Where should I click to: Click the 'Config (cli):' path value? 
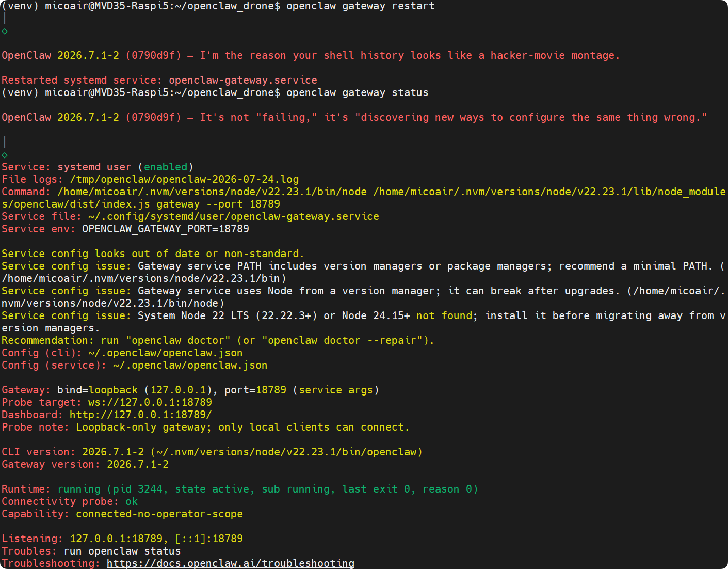(x=166, y=353)
